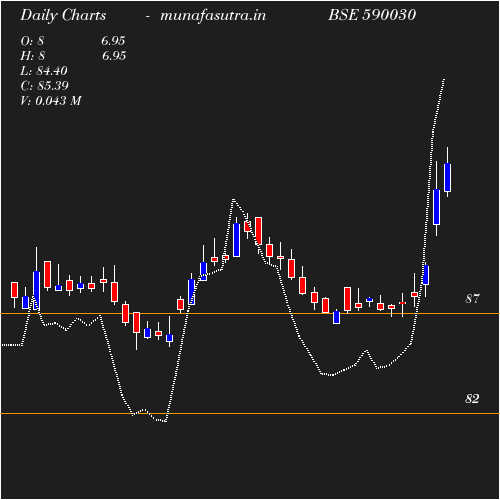Click the 82 price level label
Viewport: 500px width, 500px height.
point(472,399)
